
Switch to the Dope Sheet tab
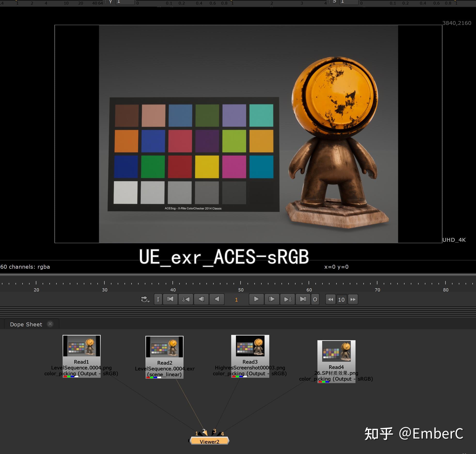26,324
